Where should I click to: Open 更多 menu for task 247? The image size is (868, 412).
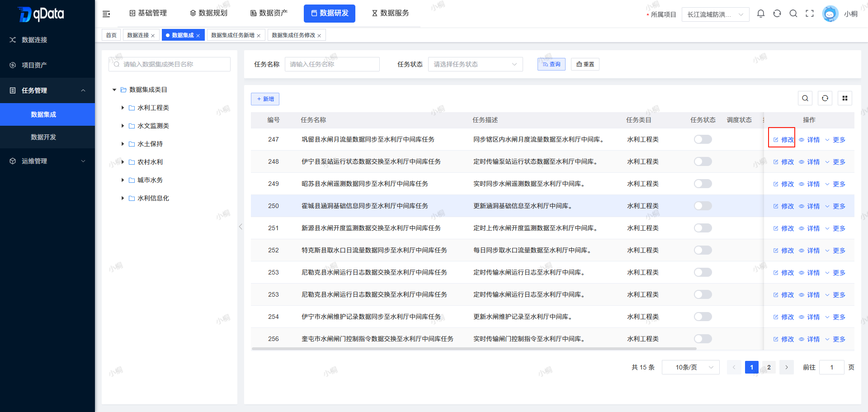pos(835,140)
